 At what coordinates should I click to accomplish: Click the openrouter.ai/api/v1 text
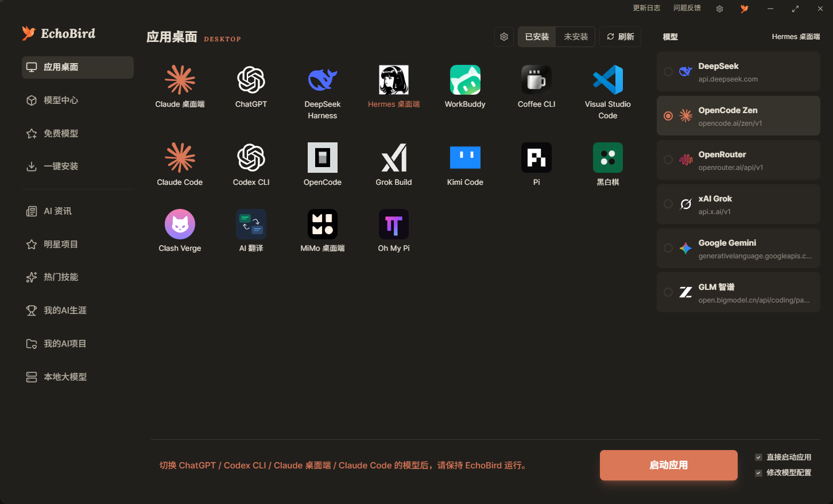[731, 168]
